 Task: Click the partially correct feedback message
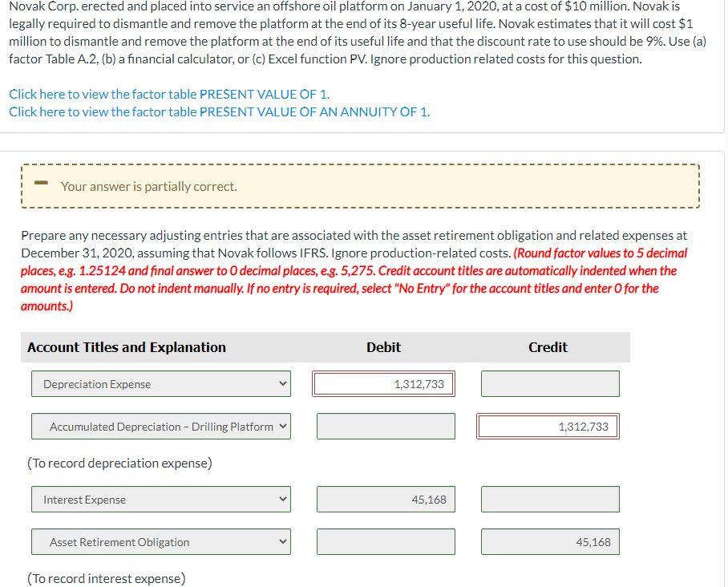point(148,186)
